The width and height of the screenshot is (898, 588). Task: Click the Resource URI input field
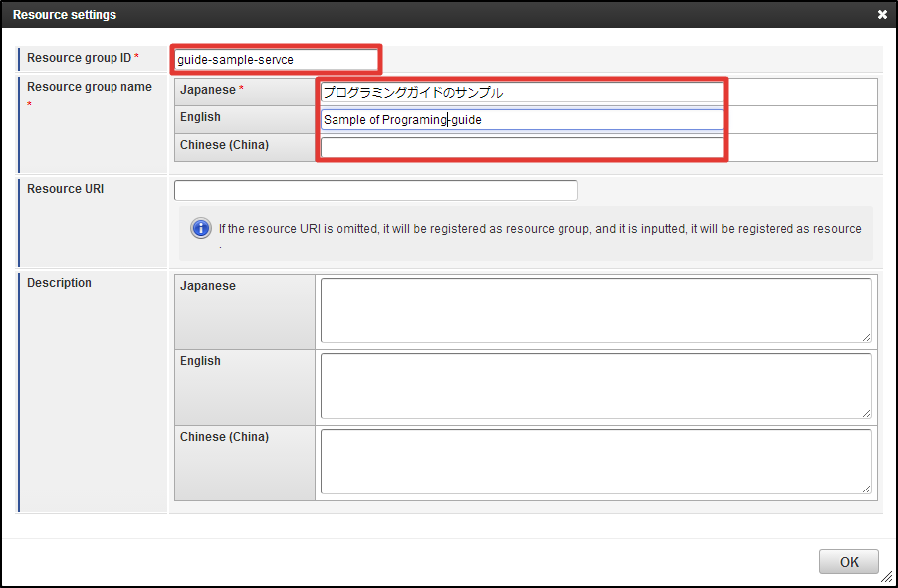click(376, 191)
